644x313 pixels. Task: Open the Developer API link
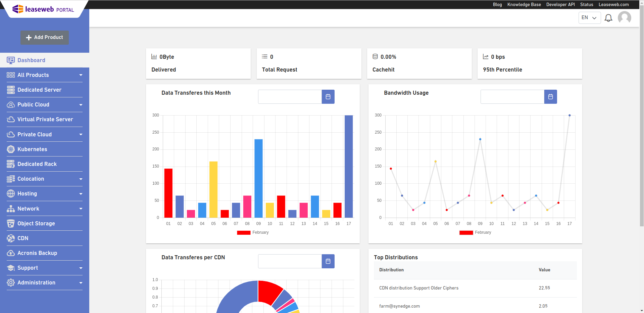(x=560, y=4)
